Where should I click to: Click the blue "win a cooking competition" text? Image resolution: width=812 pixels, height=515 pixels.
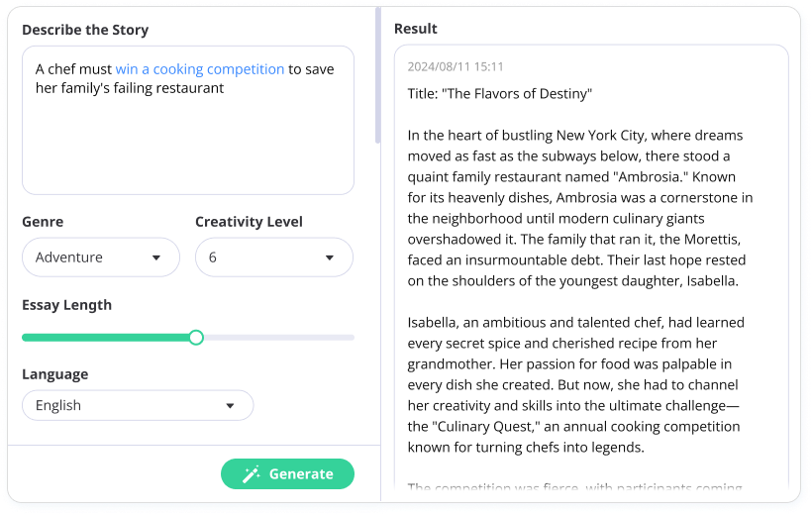click(x=199, y=69)
